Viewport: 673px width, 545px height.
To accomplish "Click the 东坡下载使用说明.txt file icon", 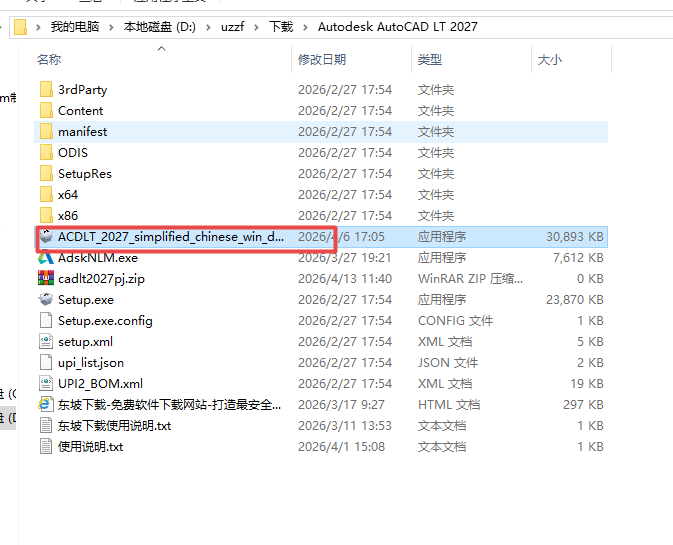I will pyautogui.click(x=46, y=426).
